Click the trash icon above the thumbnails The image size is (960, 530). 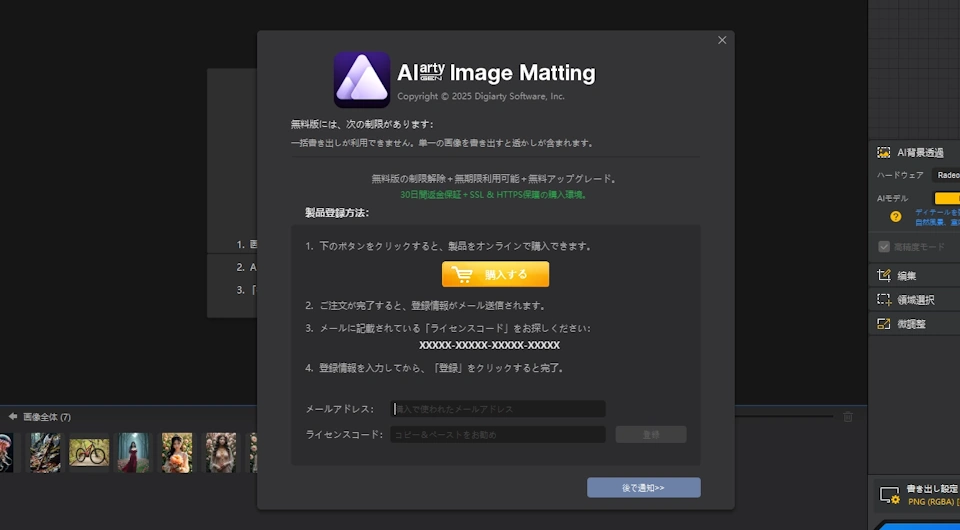click(848, 417)
